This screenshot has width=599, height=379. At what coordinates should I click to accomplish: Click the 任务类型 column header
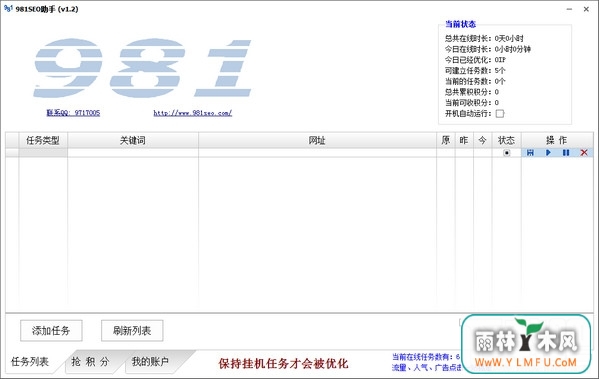(43, 140)
